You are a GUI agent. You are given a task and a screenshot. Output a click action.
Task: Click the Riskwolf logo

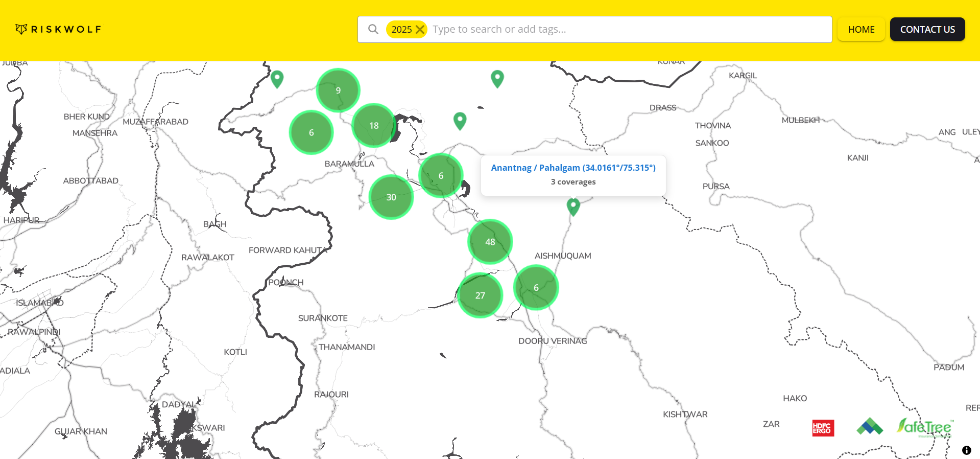click(x=58, y=29)
